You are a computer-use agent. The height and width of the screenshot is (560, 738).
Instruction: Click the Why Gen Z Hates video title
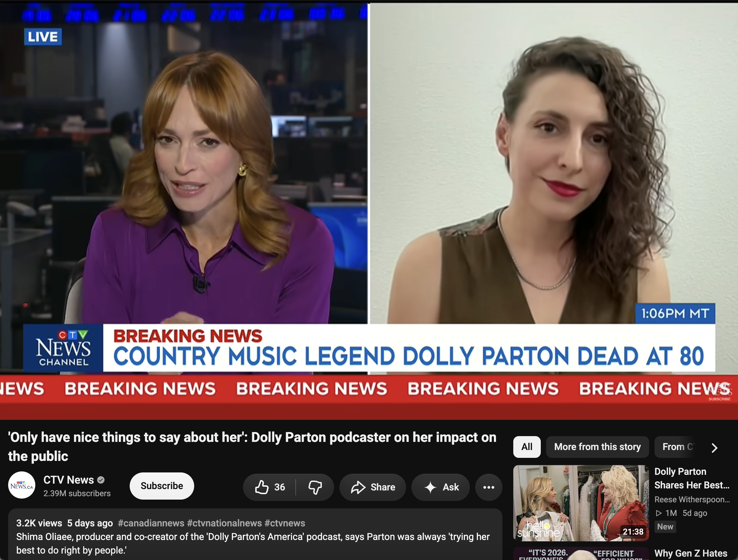pyautogui.click(x=690, y=553)
